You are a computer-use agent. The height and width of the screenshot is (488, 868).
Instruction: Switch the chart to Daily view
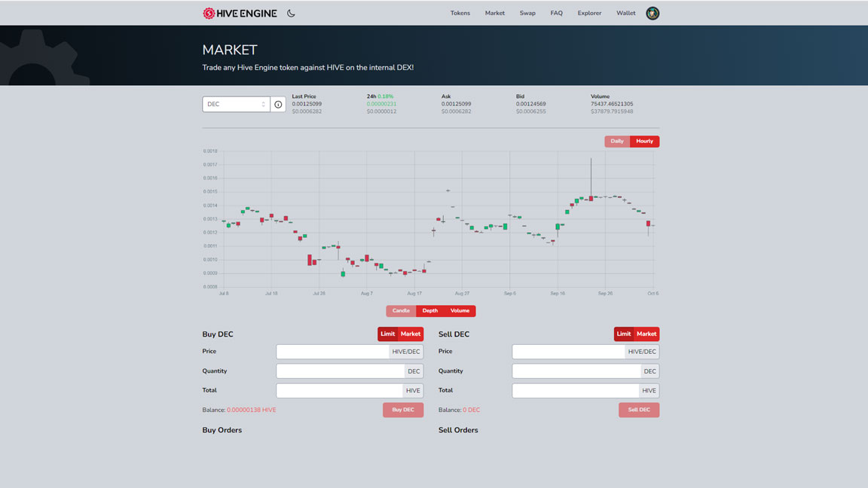617,142
